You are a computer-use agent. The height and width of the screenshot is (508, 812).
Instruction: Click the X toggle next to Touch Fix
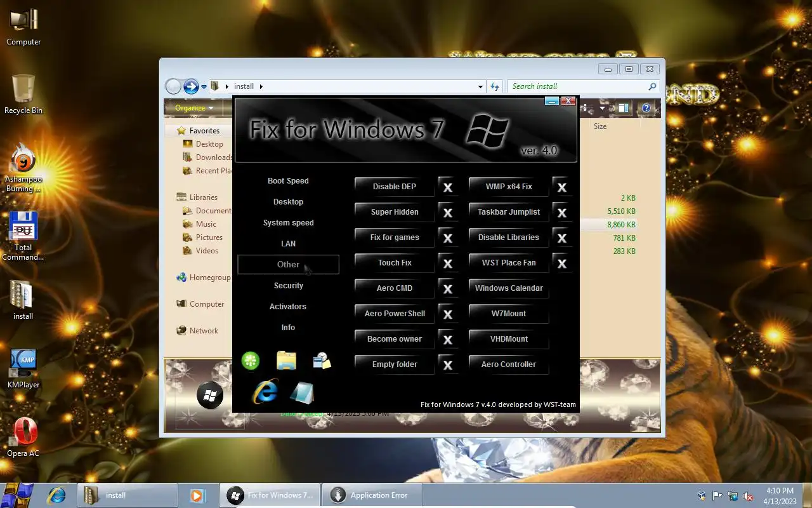click(448, 264)
